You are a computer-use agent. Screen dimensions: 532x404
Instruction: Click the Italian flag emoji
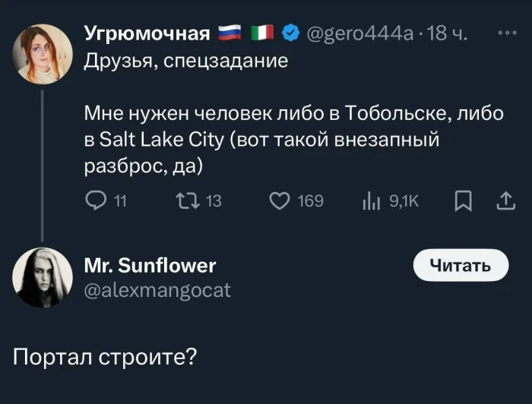click(261, 34)
